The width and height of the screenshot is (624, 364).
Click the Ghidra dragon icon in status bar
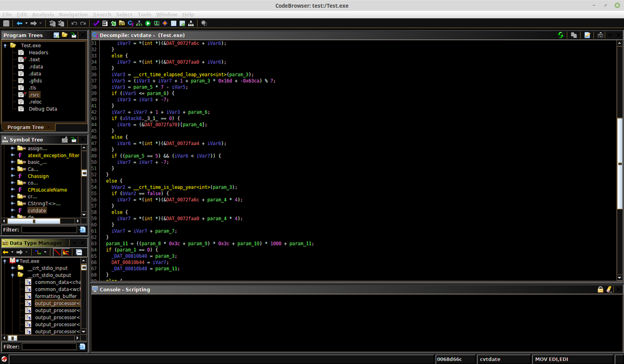pos(4,359)
